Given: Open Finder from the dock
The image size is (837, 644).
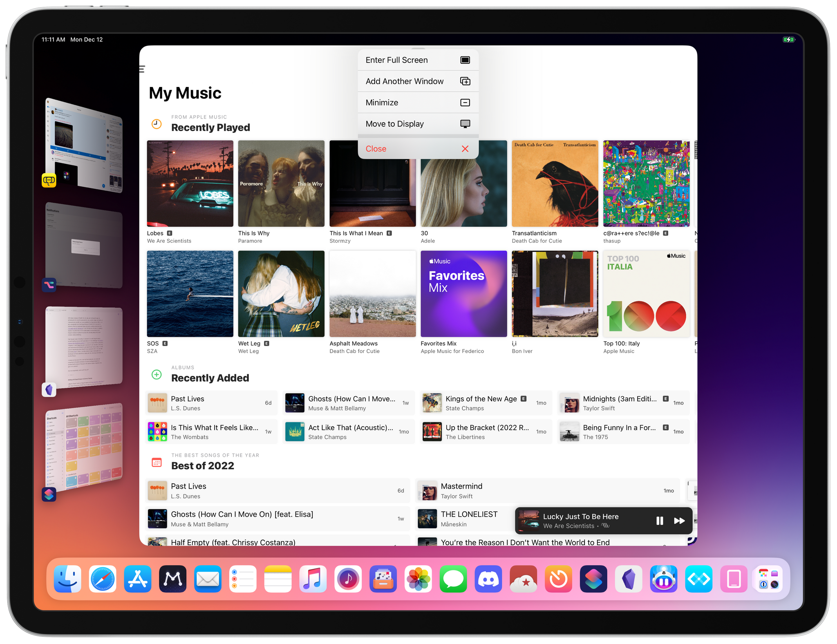Looking at the screenshot, I should pos(67,579).
